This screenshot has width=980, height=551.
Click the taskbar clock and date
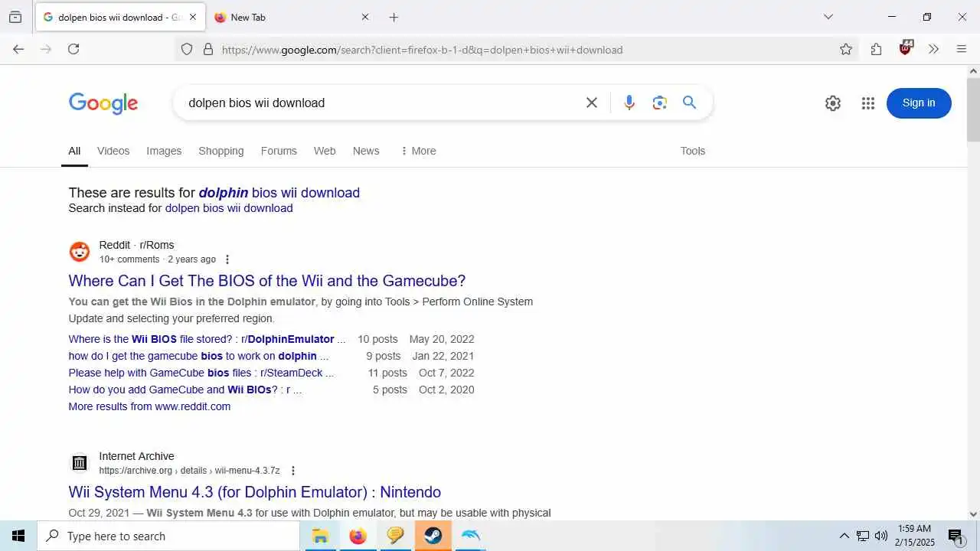(x=914, y=536)
